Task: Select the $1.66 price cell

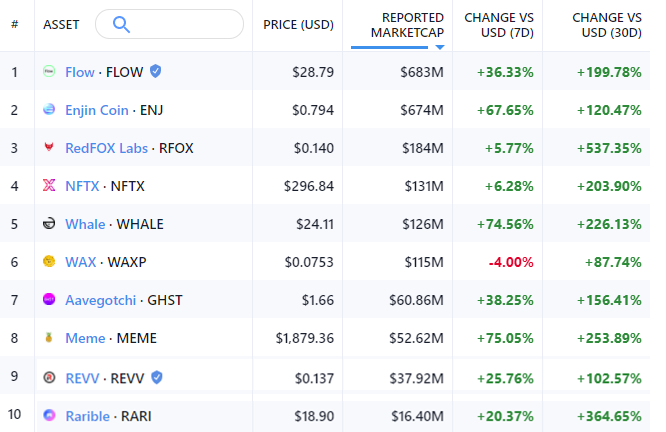Action: coord(318,300)
